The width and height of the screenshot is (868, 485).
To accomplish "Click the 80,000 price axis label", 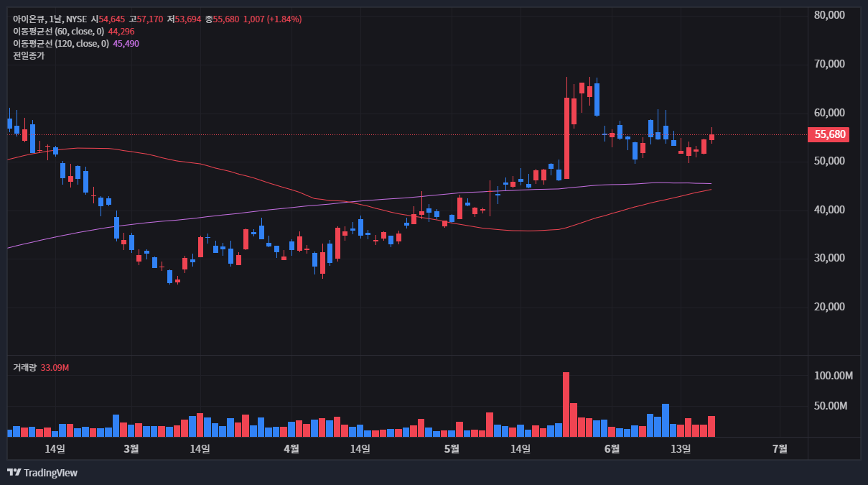I will 829,14.
